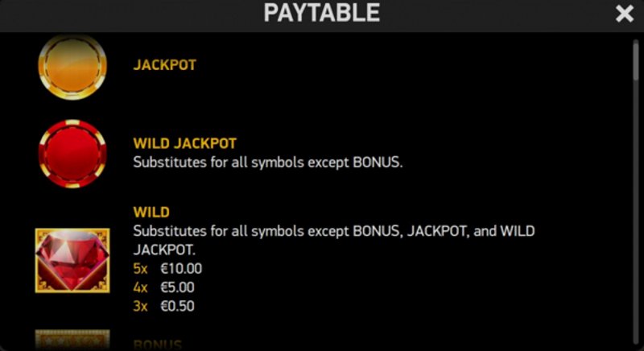The image size is (644, 351).
Task: Click the vertical scrollbar thumb
Action: point(636,60)
